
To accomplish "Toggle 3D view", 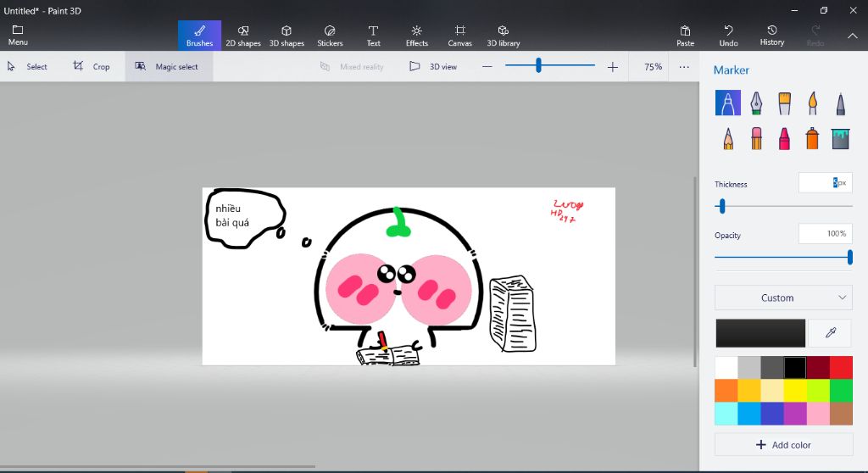I will pyautogui.click(x=433, y=66).
